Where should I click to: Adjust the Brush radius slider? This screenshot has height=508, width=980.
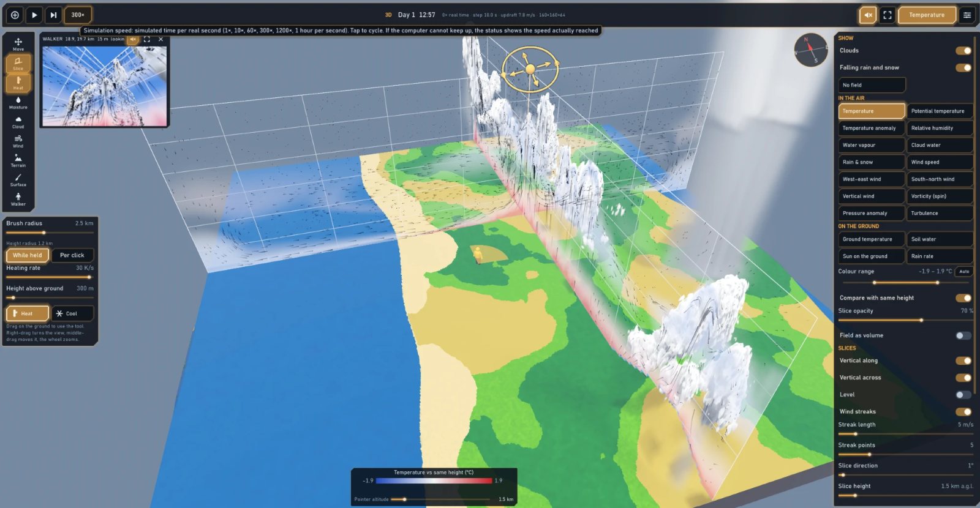[50, 233]
